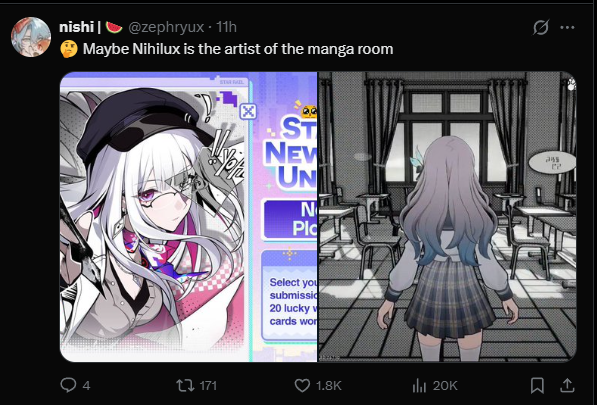This screenshot has height=405, width=597.
Task: Open the left anime girl image
Action: pos(188,216)
